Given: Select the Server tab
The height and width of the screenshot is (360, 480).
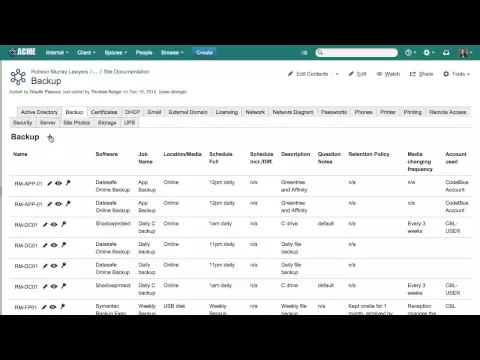Looking at the screenshot, I should 48,123.
